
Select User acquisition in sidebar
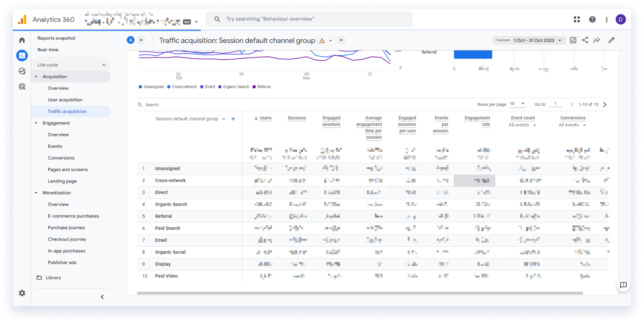coord(65,100)
